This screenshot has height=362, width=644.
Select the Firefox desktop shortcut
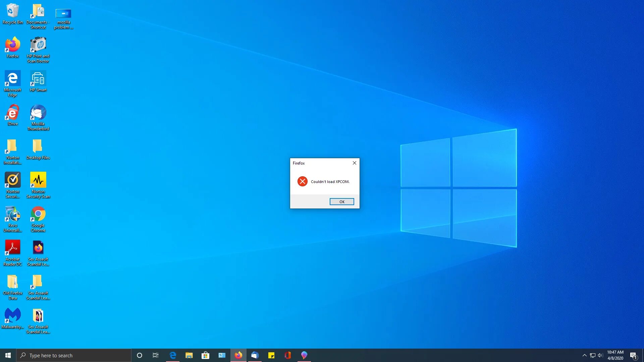coord(13,47)
